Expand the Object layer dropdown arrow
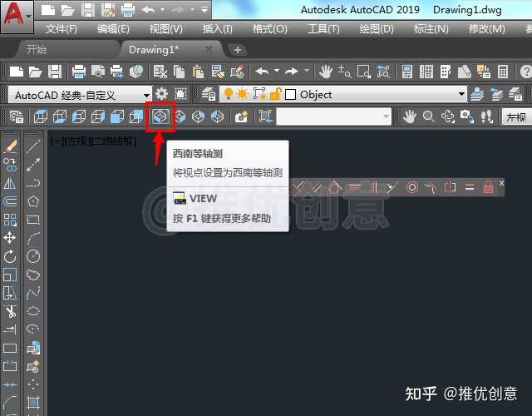The image size is (532, 416). coord(461,94)
